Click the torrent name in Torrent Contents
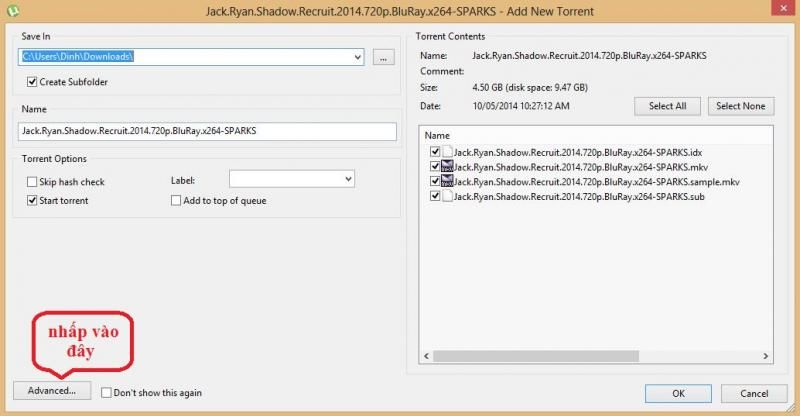800x416 pixels. (589, 56)
